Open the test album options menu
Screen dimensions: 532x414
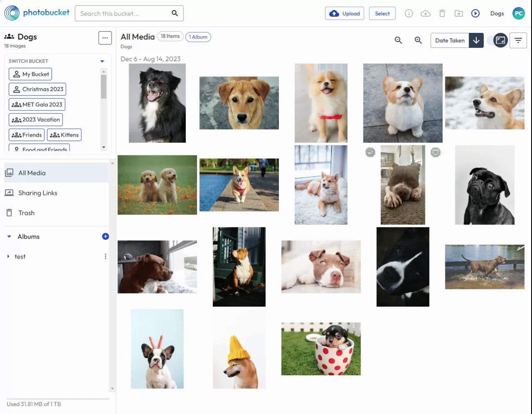click(105, 257)
